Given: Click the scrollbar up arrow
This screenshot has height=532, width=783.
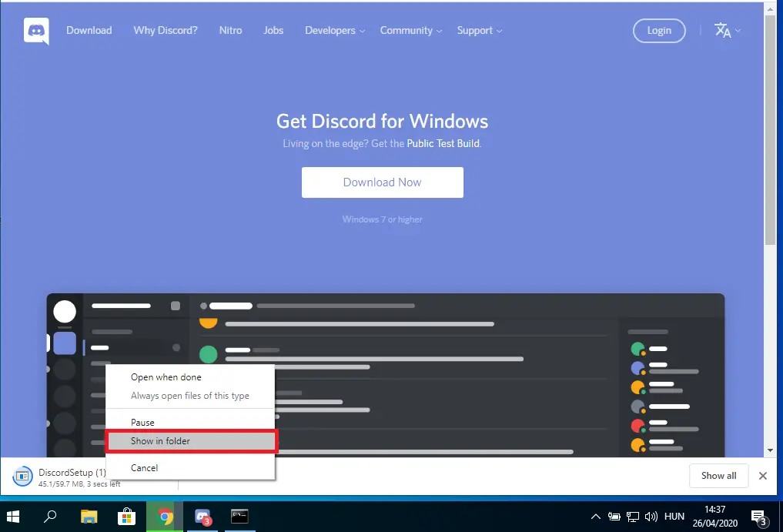Looking at the screenshot, I should pos(771,8).
